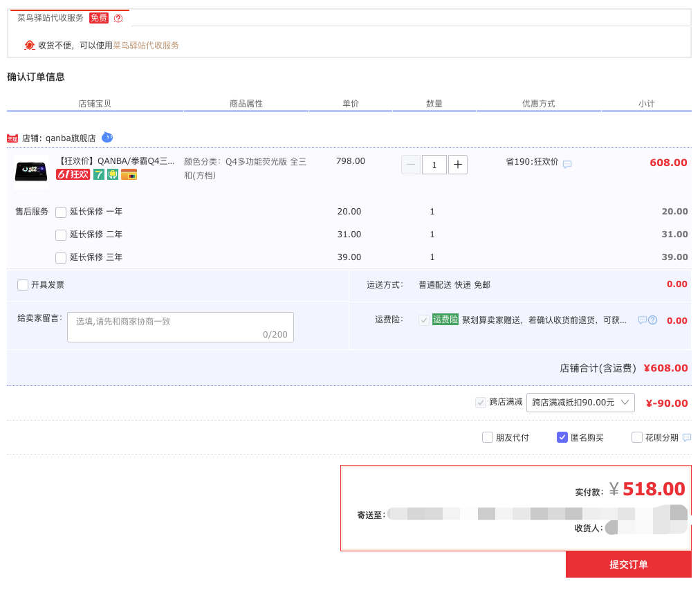Open the 菜鸟驿站代收服务 link
Screen dimensions: 700x606
pyautogui.click(x=146, y=45)
